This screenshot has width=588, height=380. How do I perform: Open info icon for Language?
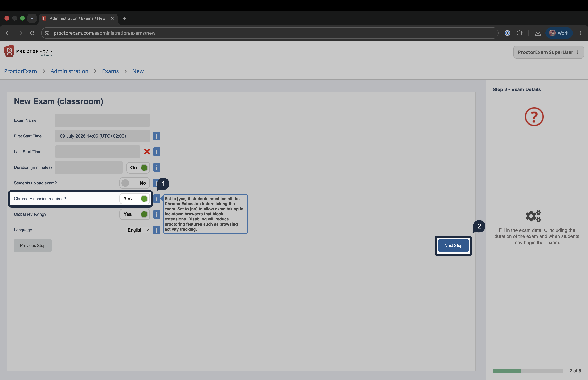tap(157, 230)
